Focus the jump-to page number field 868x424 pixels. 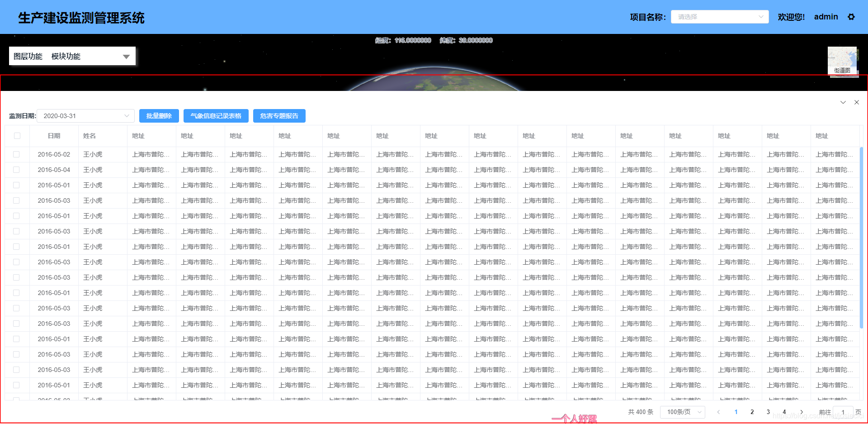[x=843, y=412]
